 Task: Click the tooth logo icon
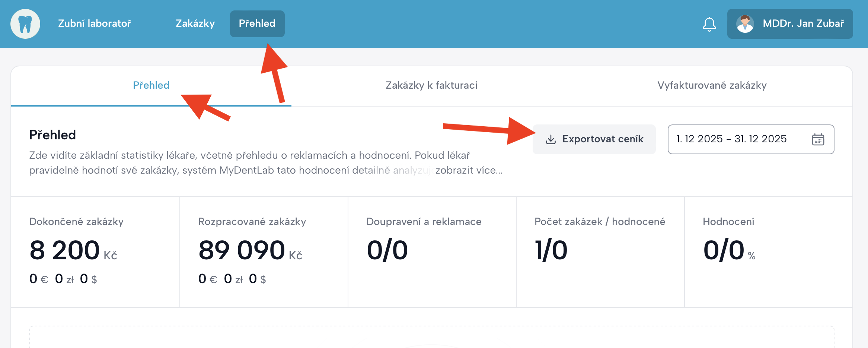tap(25, 24)
